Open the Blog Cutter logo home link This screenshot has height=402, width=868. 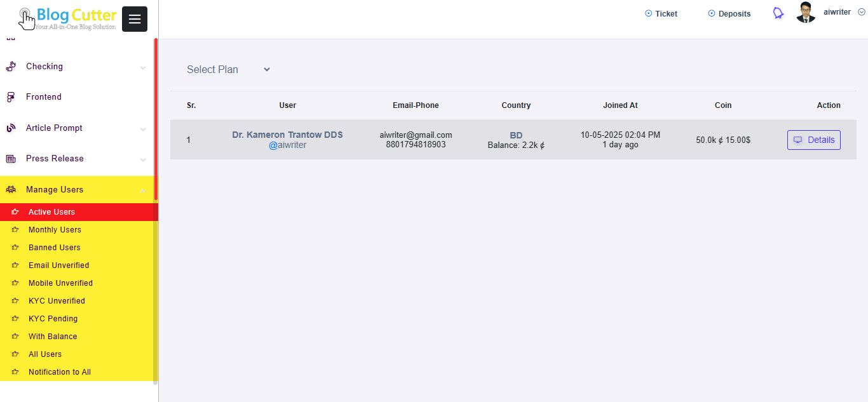(x=67, y=18)
